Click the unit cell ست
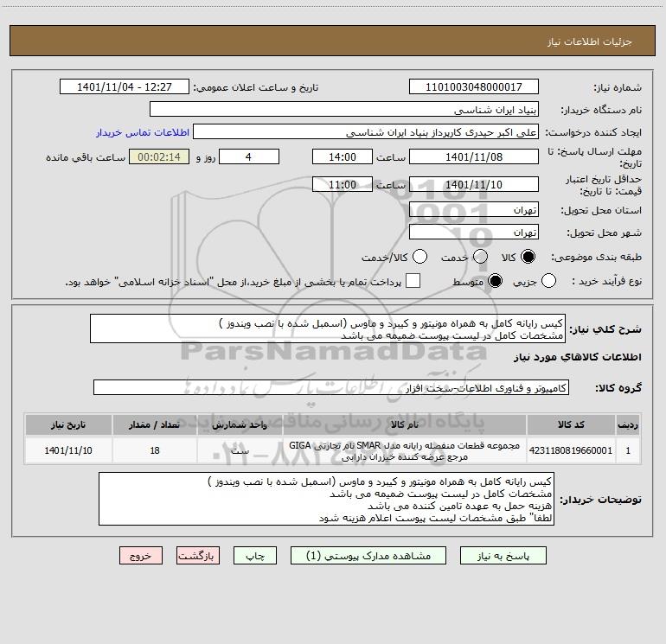 240,450
